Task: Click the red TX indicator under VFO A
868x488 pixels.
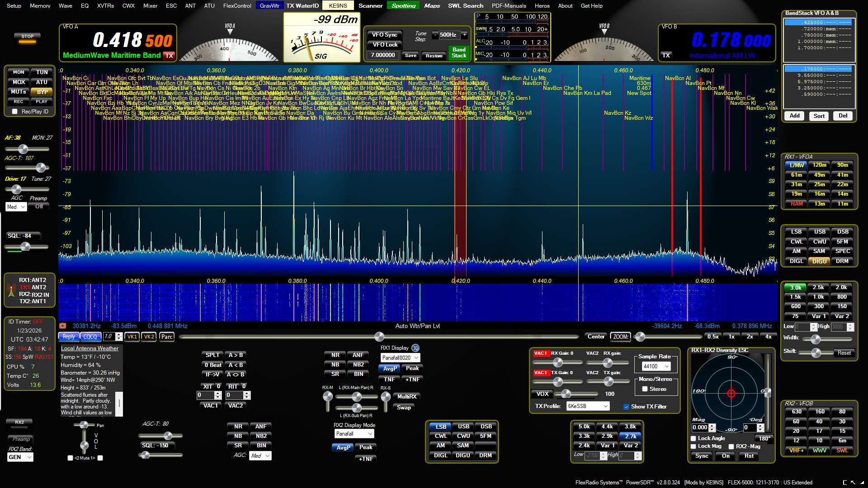Action: (x=169, y=56)
